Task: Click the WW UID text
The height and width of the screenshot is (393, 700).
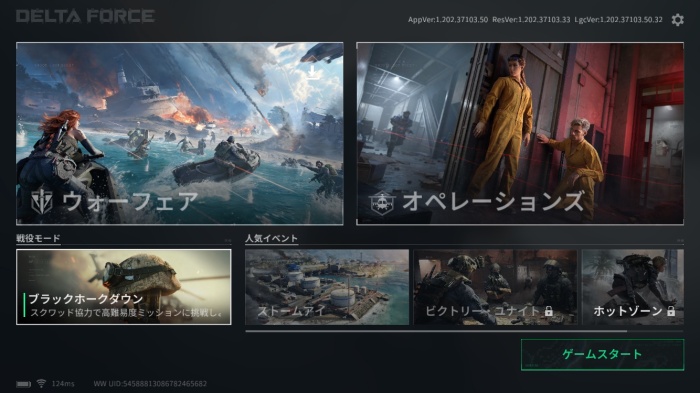Action: [x=150, y=384]
